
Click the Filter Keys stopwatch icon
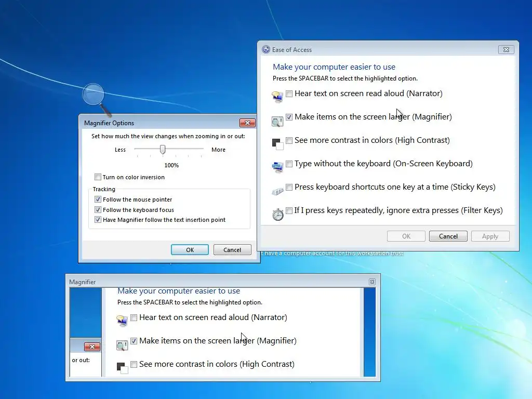point(277,215)
